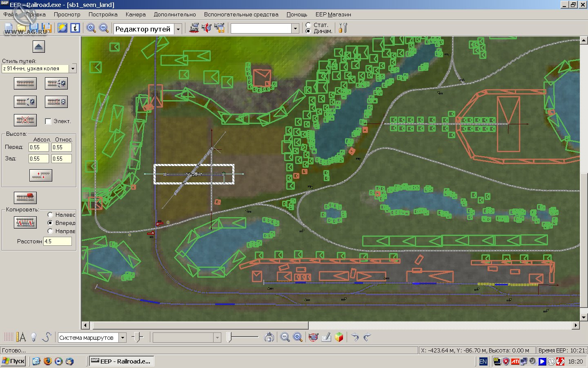Click the light bulb icon in bottom toolbar
This screenshot has height=368, width=588.
[x=34, y=337]
